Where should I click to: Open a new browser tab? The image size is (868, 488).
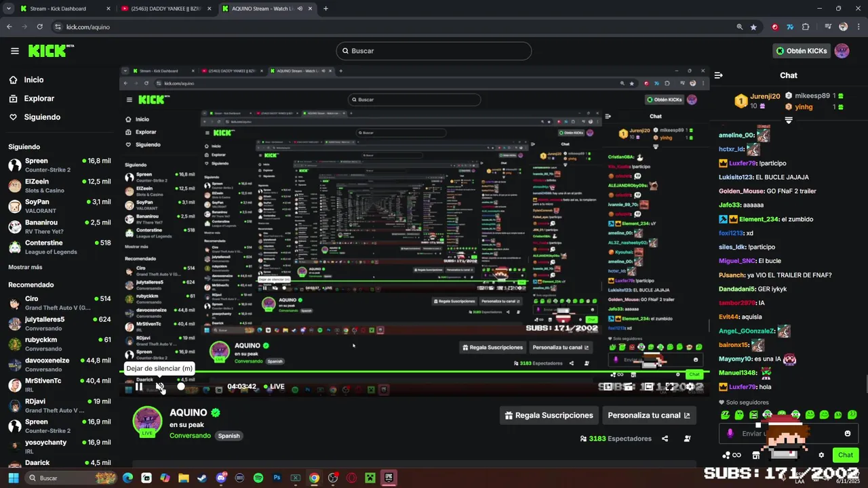[x=325, y=9]
